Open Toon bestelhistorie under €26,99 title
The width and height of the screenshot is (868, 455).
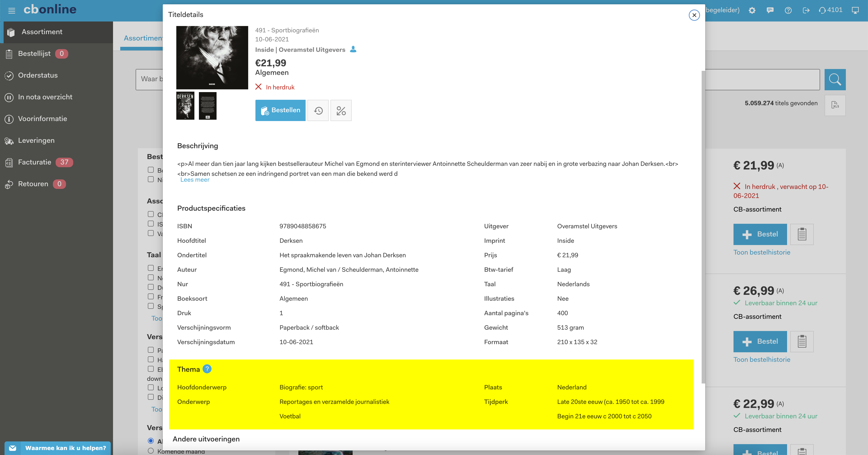pos(762,360)
